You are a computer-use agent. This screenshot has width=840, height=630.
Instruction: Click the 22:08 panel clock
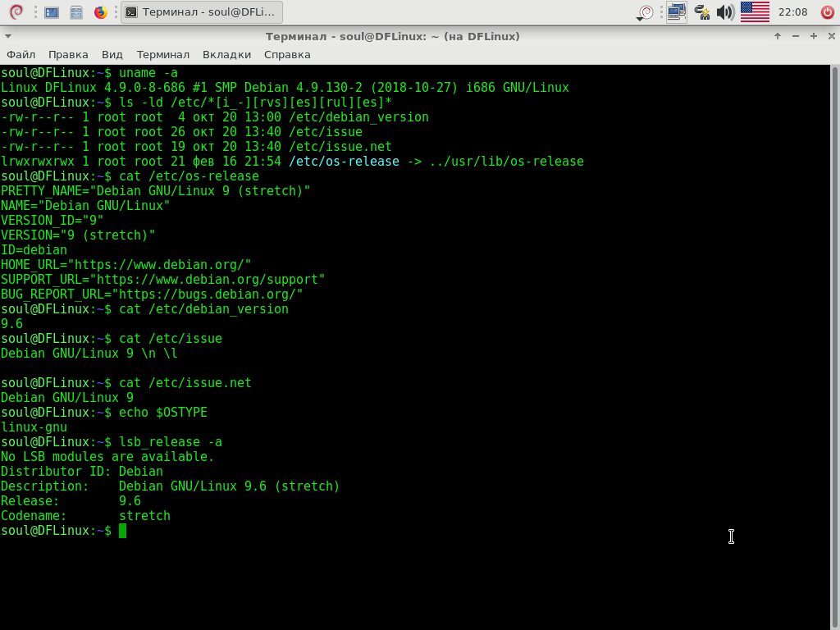click(793, 11)
